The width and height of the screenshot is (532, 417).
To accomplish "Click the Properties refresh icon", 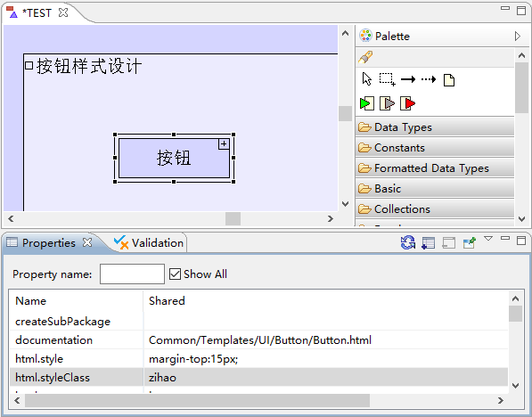I will tap(408, 242).
